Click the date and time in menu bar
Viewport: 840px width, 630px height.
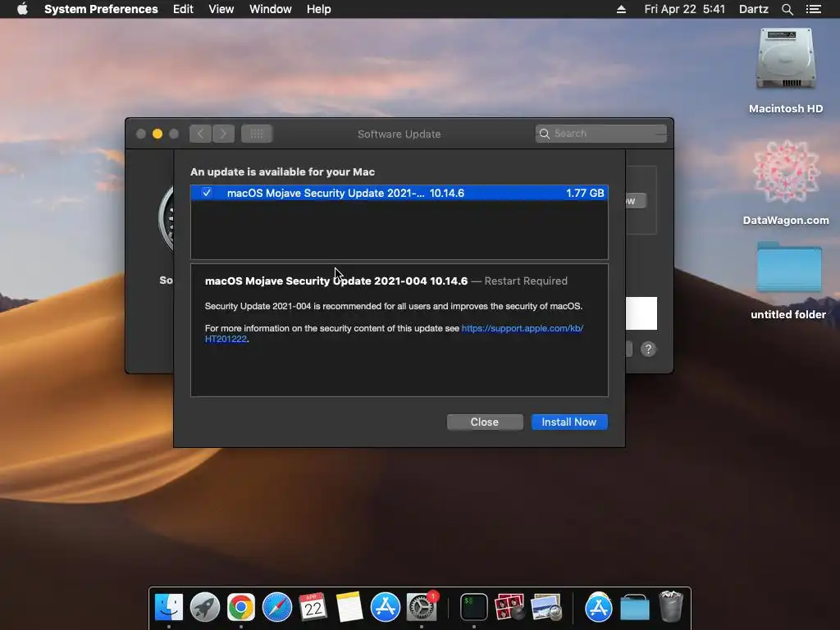[685, 9]
